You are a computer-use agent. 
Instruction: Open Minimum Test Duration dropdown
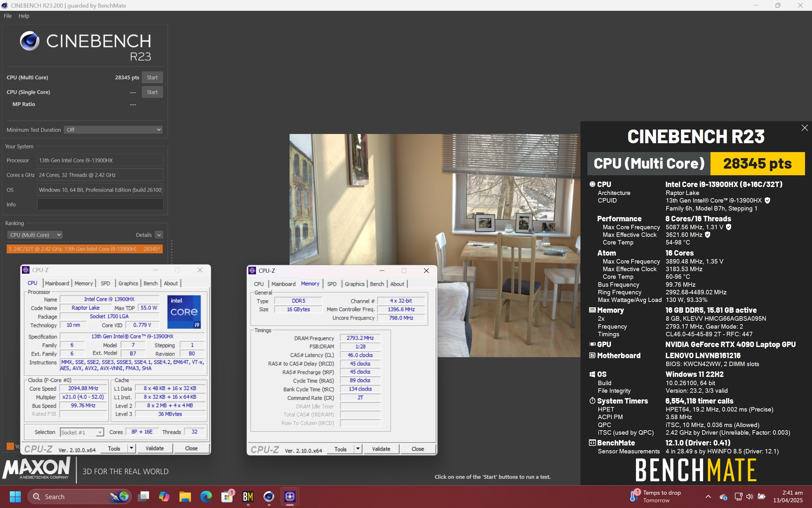113,130
